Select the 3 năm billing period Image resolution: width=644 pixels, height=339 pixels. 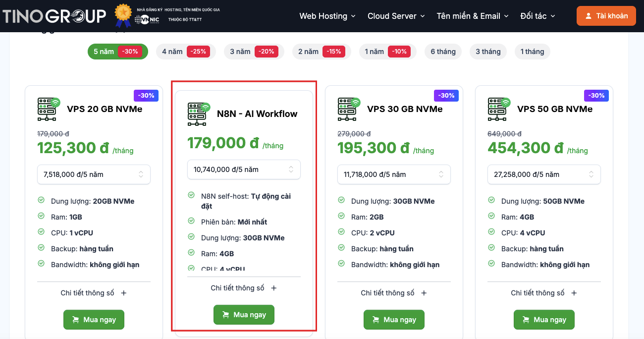click(x=254, y=52)
